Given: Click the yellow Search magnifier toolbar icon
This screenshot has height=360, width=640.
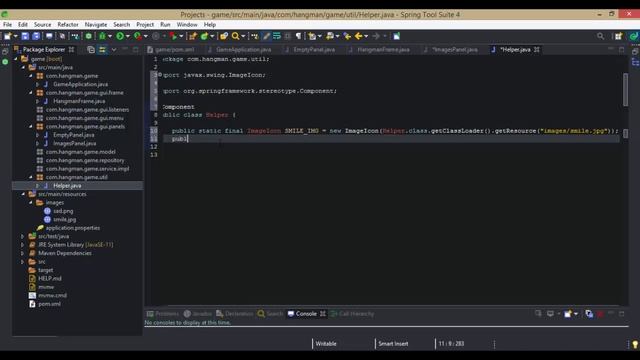Looking at the screenshot, I should pyautogui.click(x=236, y=36).
